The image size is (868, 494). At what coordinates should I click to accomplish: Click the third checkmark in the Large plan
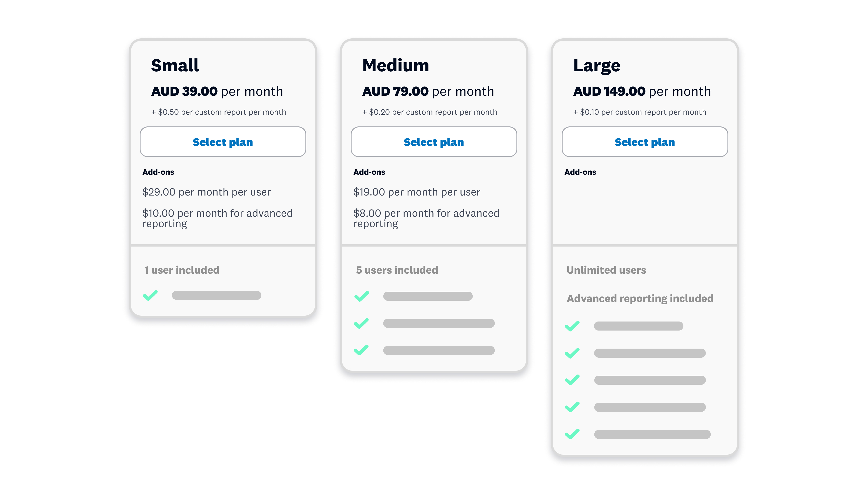pyautogui.click(x=572, y=380)
